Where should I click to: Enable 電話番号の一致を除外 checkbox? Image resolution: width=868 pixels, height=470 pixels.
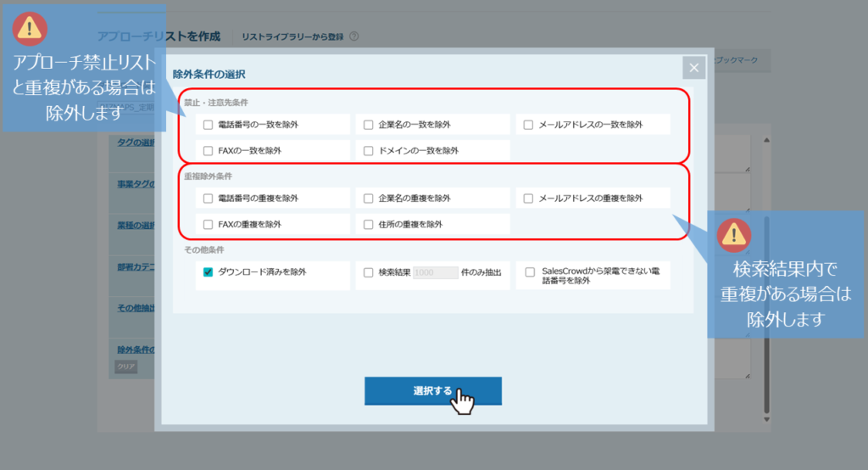[x=209, y=125]
